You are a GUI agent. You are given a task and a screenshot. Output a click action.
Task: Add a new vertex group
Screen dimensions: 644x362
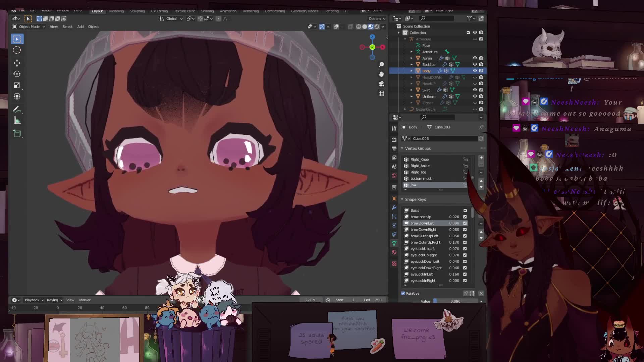[x=481, y=158]
